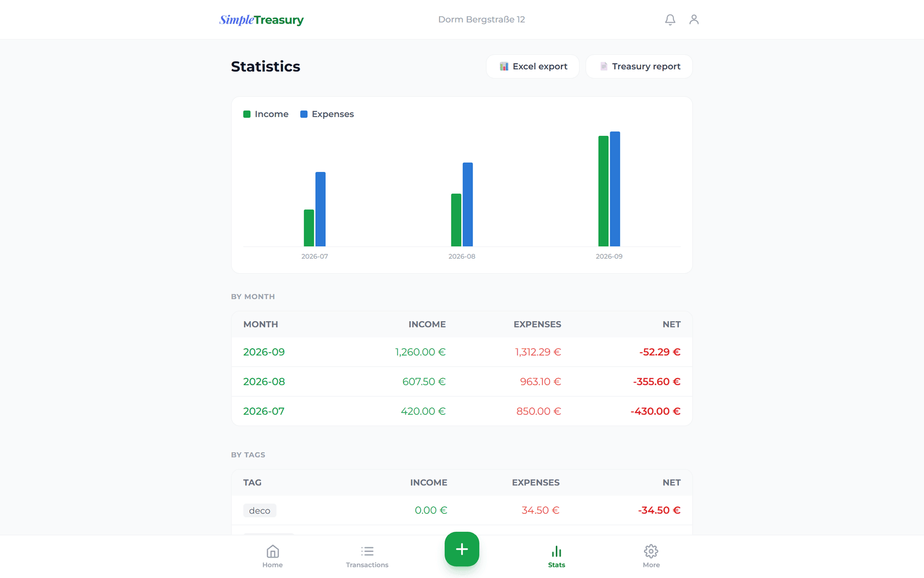This screenshot has height=578, width=924.
Task: Toggle the Expenses legend swatch
Action: (x=304, y=114)
